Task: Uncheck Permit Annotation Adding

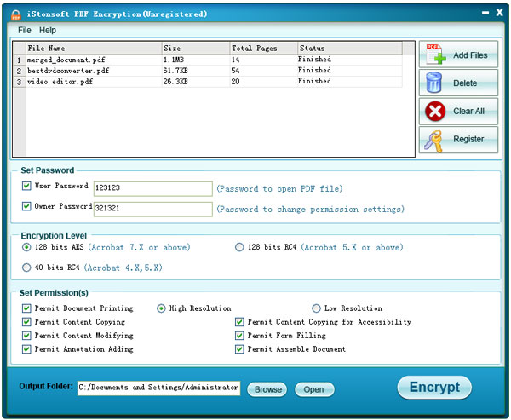Action: tap(26, 349)
